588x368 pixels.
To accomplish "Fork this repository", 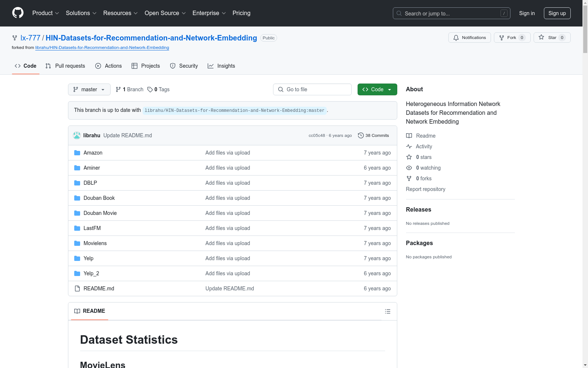I will click(512, 38).
